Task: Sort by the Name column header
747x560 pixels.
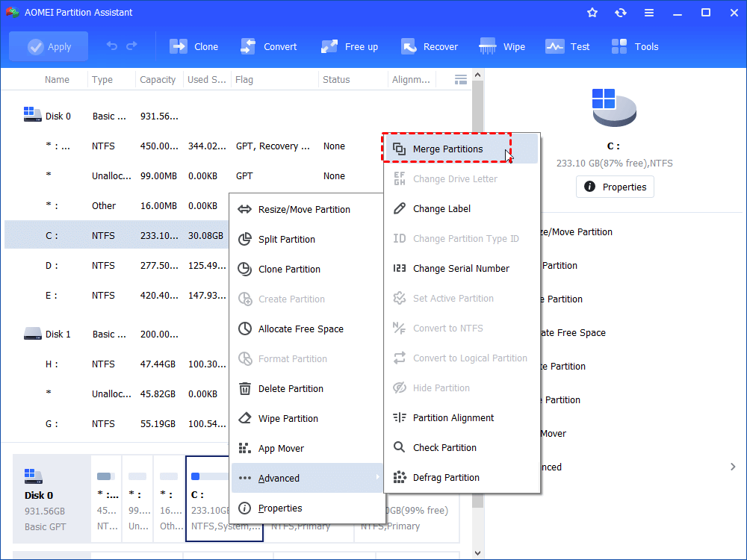Action: [x=57, y=80]
